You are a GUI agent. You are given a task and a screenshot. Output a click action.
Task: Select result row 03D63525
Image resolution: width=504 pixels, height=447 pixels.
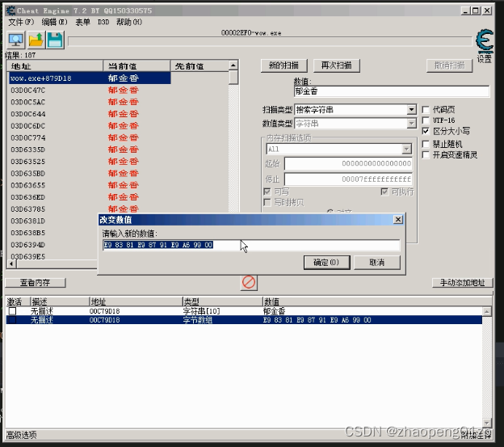click(90, 162)
